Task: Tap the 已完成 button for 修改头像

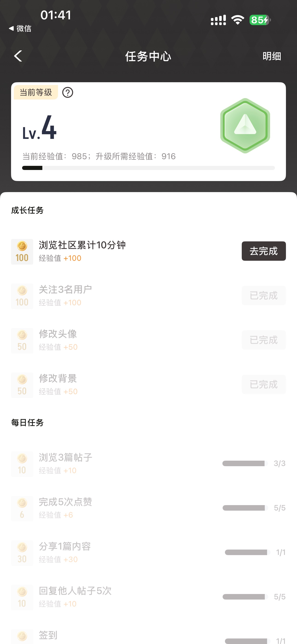Action: point(263,340)
